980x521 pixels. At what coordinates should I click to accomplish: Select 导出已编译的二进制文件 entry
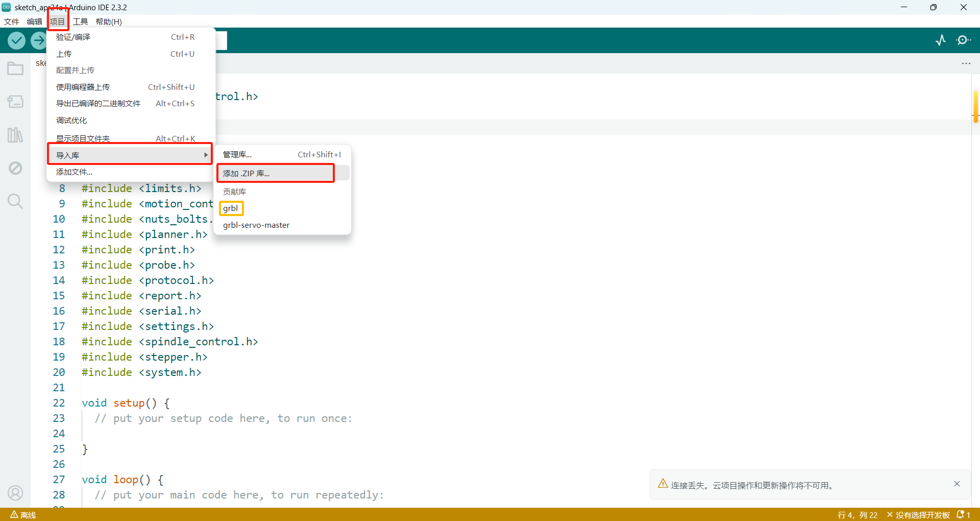tap(131, 103)
